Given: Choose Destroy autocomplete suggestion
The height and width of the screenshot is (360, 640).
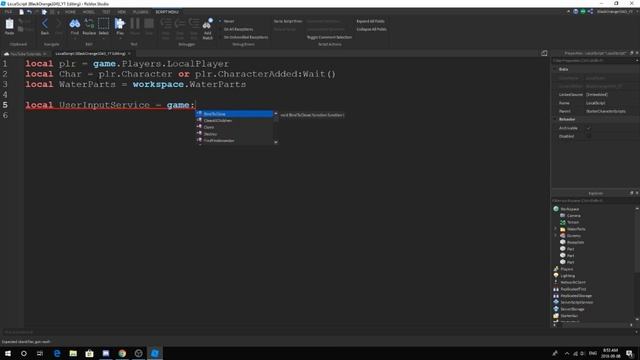Looking at the screenshot, I should (x=234, y=134).
